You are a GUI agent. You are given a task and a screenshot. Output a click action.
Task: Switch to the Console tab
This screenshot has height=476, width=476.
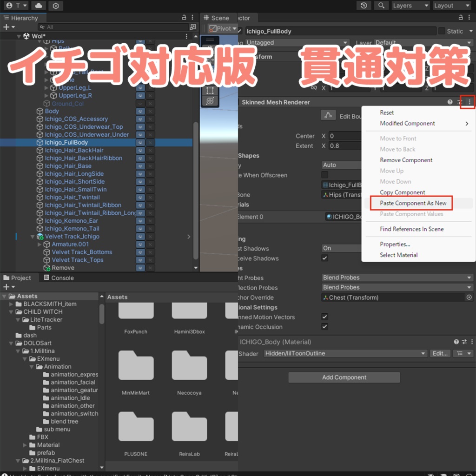coord(59,278)
